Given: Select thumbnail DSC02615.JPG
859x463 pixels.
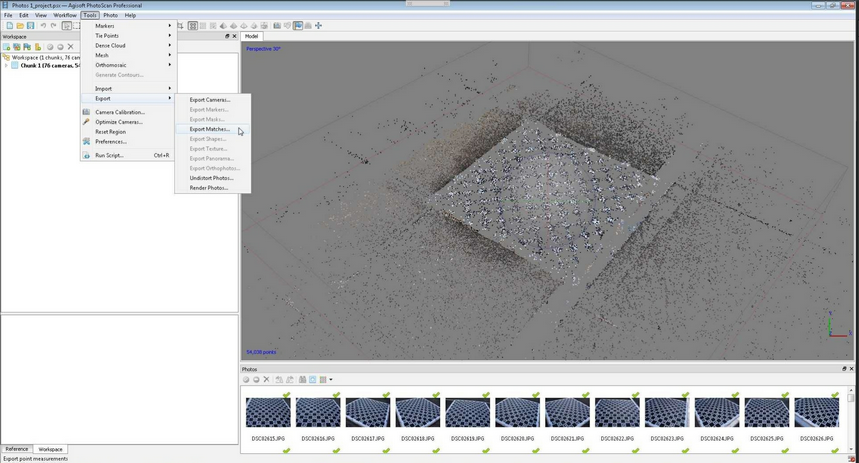Looking at the screenshot, I should (x=268, y=412).
